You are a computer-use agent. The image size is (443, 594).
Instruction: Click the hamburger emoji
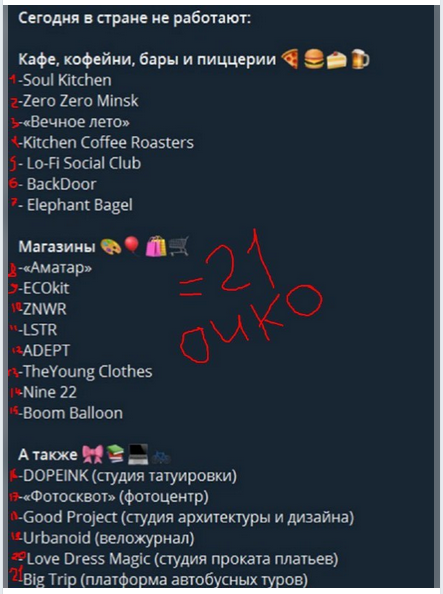pos(314,59)
